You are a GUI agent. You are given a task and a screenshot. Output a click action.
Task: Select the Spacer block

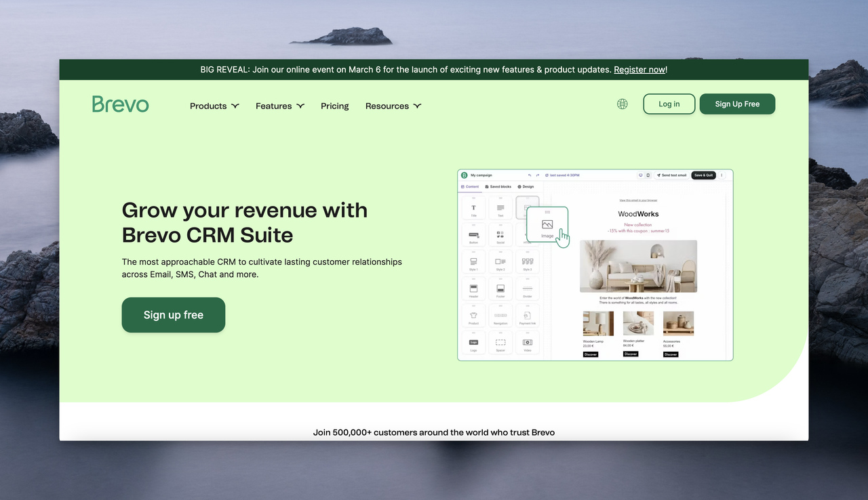500,342
